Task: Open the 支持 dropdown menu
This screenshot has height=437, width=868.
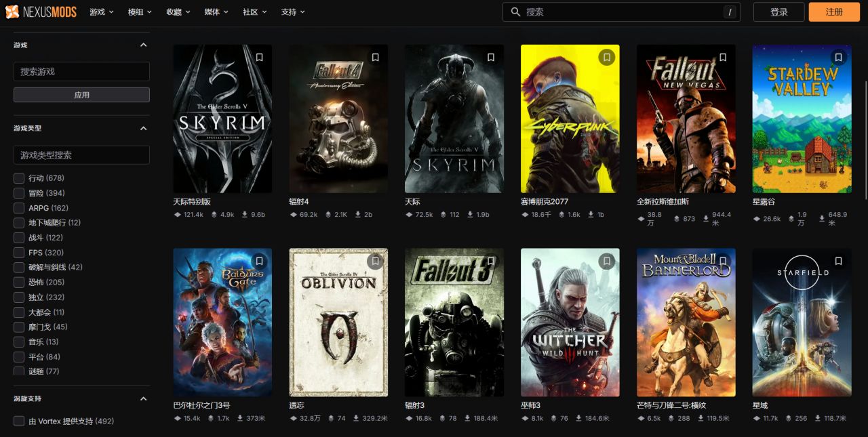Action: pos(293,12)
